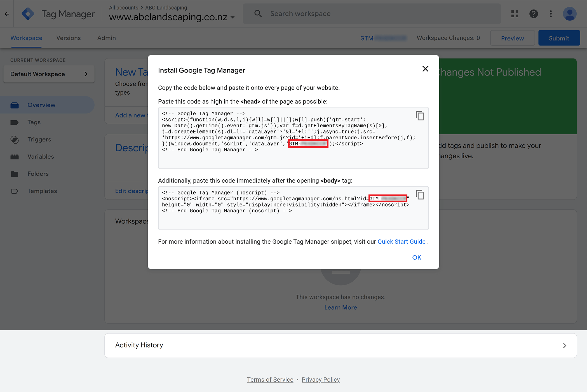Click the Learn More link
Screen dimensions: 587x392
coord(341,308)
